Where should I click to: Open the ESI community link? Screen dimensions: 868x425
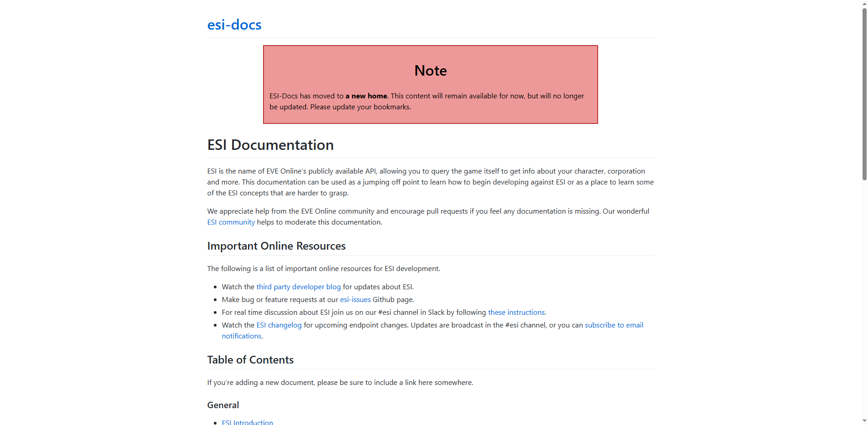(x=231, y=222)
